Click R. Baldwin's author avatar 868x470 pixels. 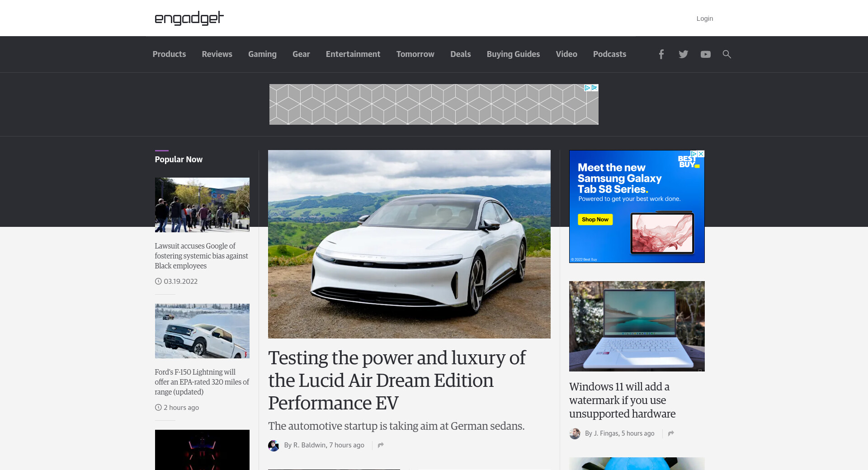pyautogui.click(x=274, y=446)
